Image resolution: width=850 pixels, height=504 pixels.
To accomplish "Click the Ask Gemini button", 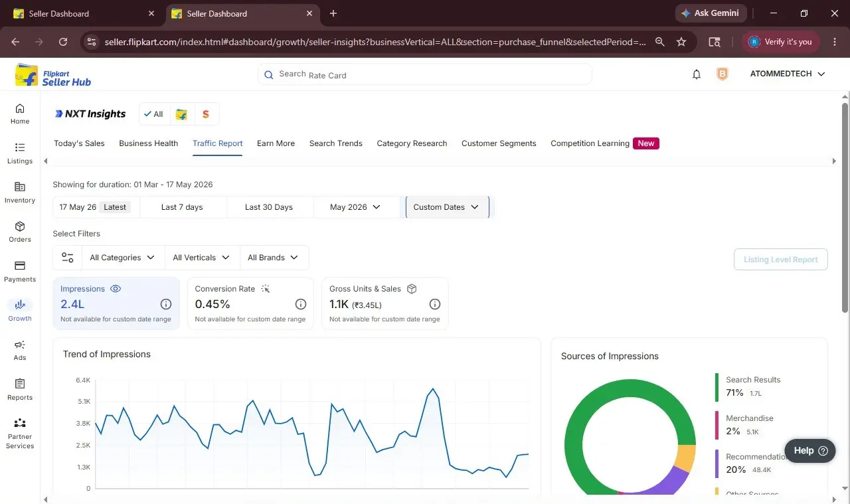I will 711,13.
